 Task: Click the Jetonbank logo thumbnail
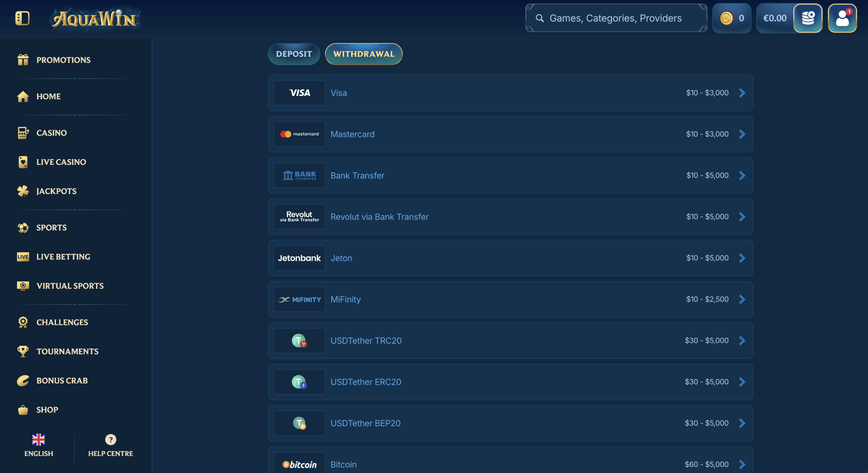click(299, 258)
